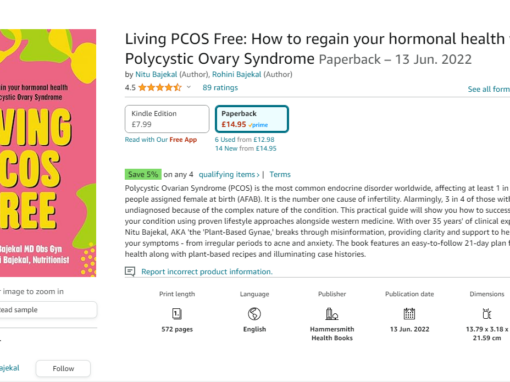Expand the ratings dropdown chevron
The width and height of the screenshot is (510, 382).
(189, 87)
